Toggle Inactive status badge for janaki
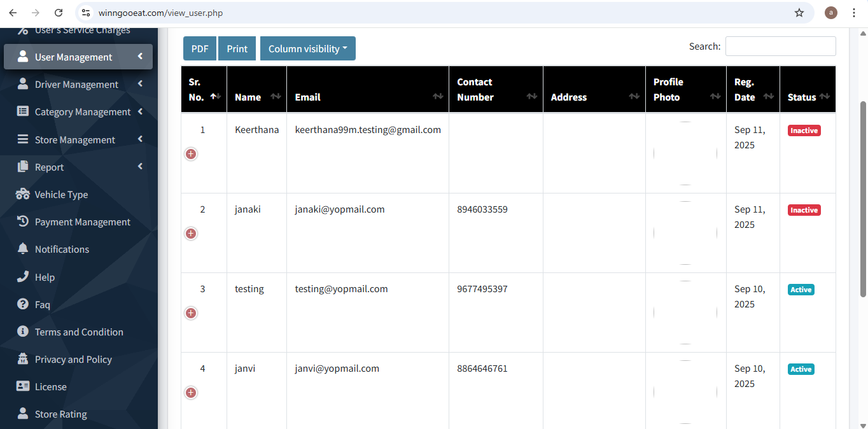This screenshot has width=868, height=429. [x=804, y=210]
